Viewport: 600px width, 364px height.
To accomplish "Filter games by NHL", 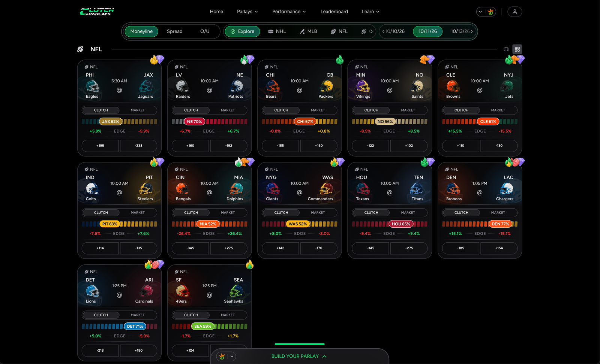I will [x=277, y=31].
